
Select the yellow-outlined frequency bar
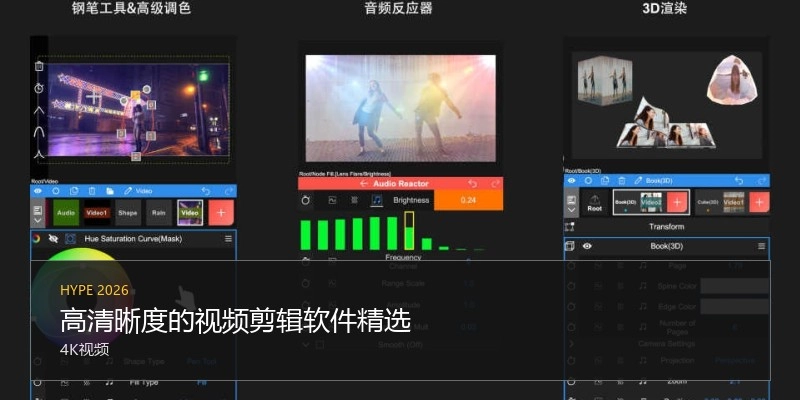409,231
